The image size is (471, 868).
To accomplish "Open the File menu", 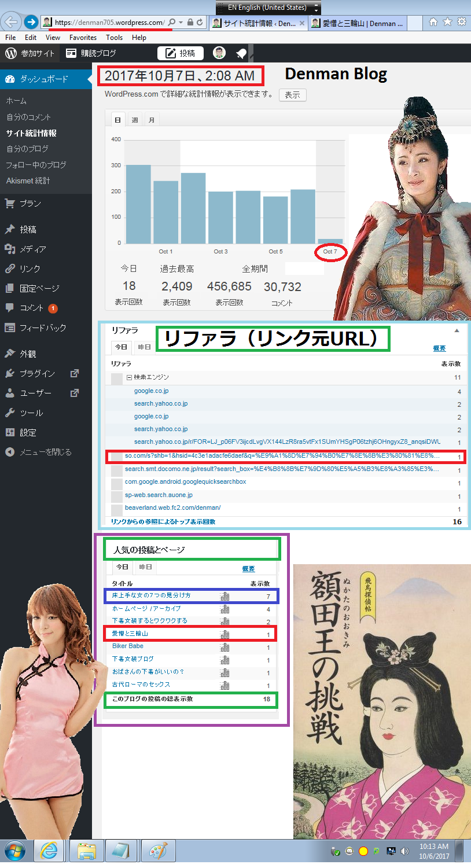I will [x=10, y=37].
